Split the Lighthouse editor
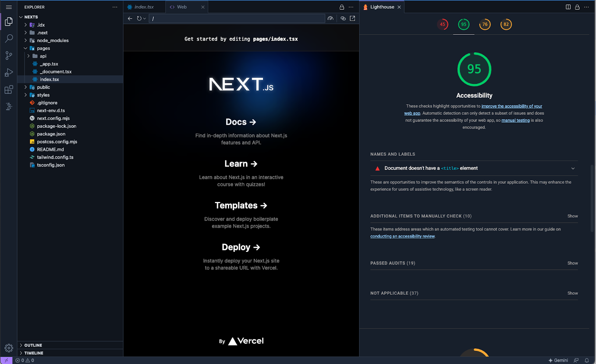This screenshot has height=364, width=596. pyautogui.click(x=568, y=7)
